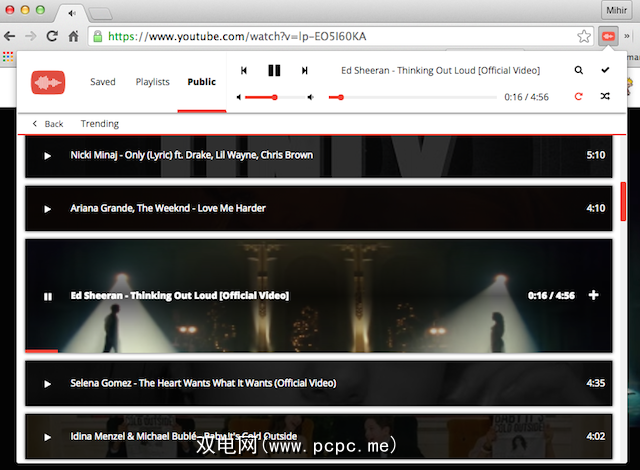Click the red scrollbar thumb of the track list
This screenshot has height=470, width=640.
pos(623,202)
